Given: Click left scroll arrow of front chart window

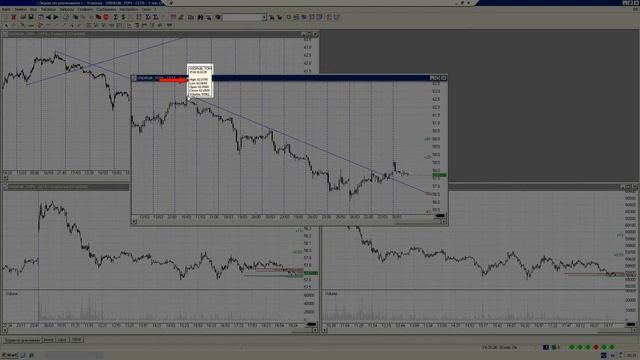Looking at the screenshot, I should [134, 222].
